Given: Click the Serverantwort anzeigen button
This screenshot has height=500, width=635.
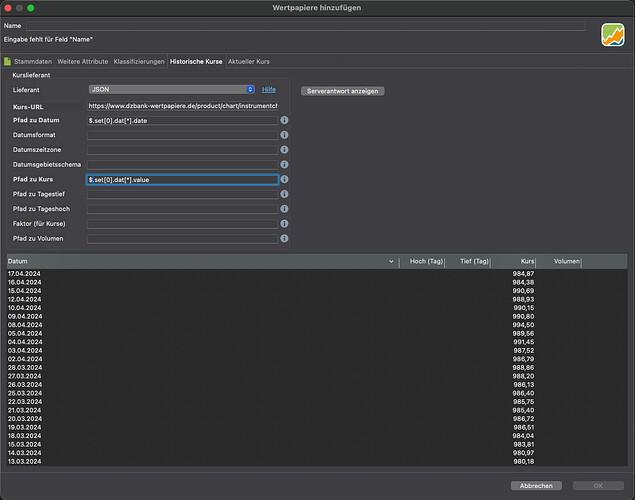Looking at the screenshot, I should tap(343, 91).
